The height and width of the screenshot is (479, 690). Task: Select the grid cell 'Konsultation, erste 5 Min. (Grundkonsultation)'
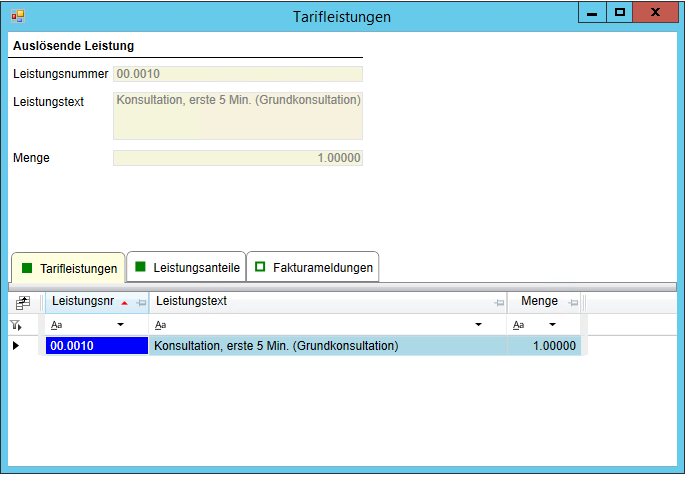pyautogui.click(x=328, y=346)
